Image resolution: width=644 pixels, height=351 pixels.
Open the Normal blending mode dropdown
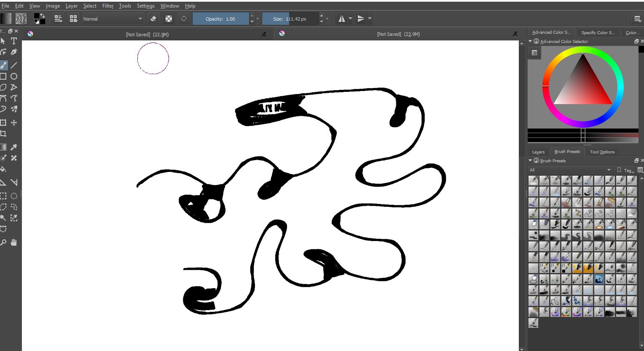(x=113, y=19)
